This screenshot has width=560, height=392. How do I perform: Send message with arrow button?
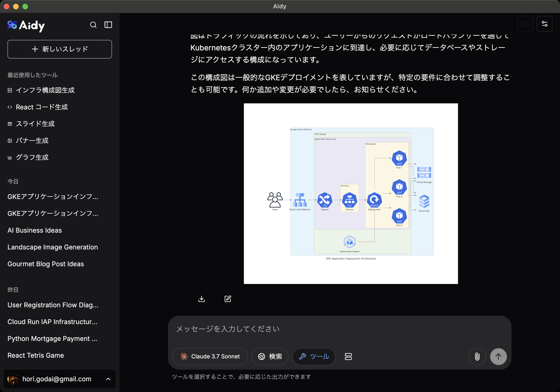pos(499,357)
